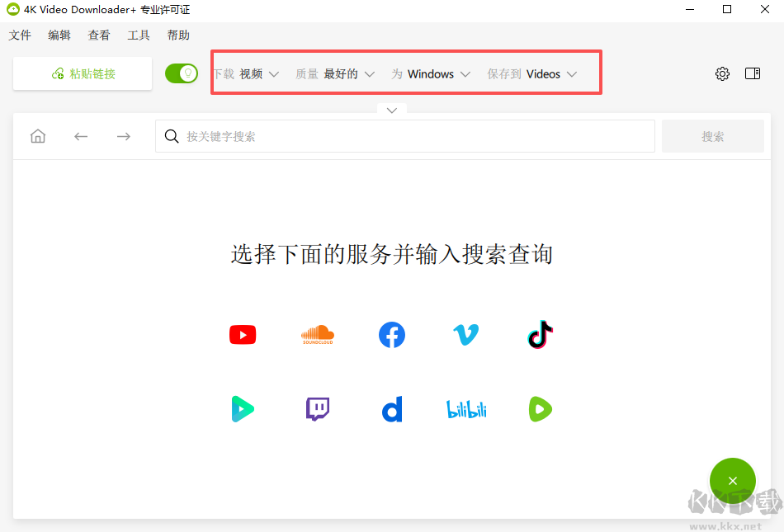This screenshot has height=532, width=784.
Task: Choose the Dailymotion service icon
Action: tap(391, 408)
